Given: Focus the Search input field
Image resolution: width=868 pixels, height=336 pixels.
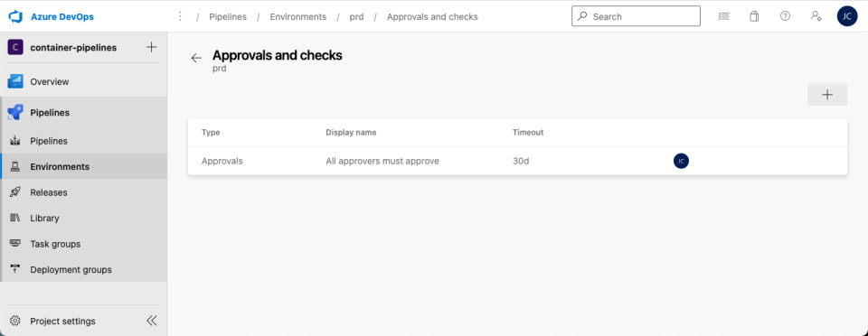Looking at the screenshot, I should (636, 16).
